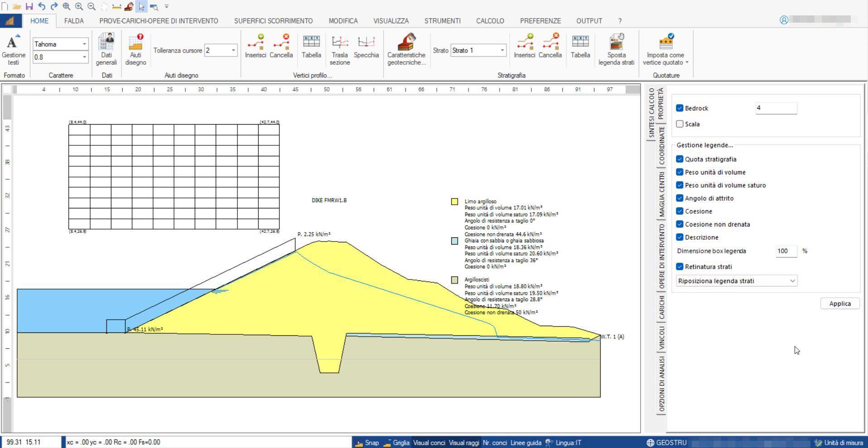Viewport: 868px width, 448px height.
Task: Open Riposiziona legenda strati dropdown
Action: [736, 281]
